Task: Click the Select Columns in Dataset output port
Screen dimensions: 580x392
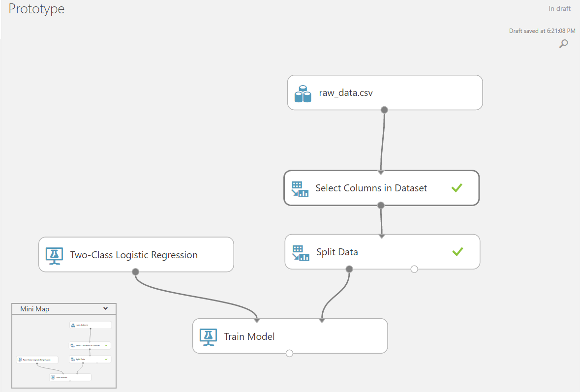Action: [x=381, y=205]
